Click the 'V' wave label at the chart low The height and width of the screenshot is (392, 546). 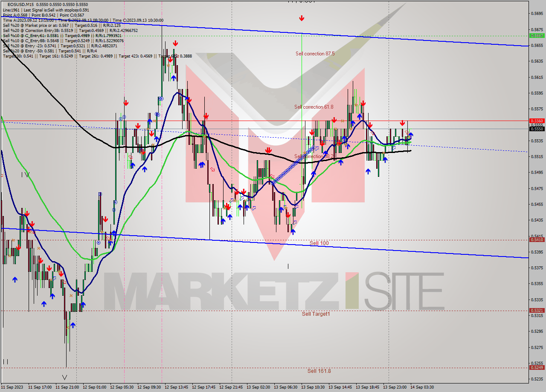[64, 378]
